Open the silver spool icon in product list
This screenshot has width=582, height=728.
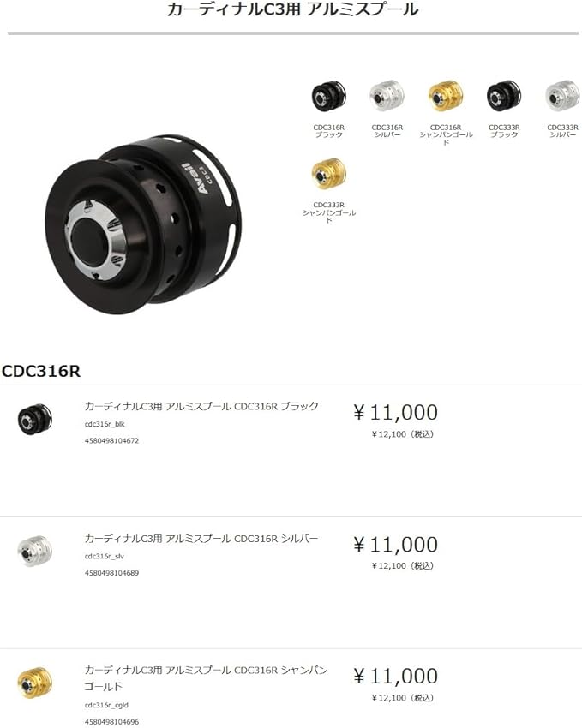click(x=35, y=551)
